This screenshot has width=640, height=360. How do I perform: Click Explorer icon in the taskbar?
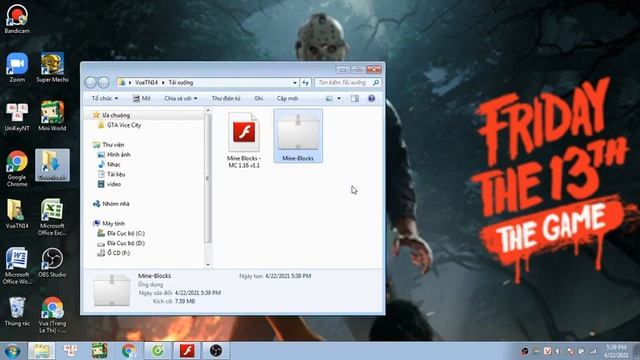[x=41, y=351]
